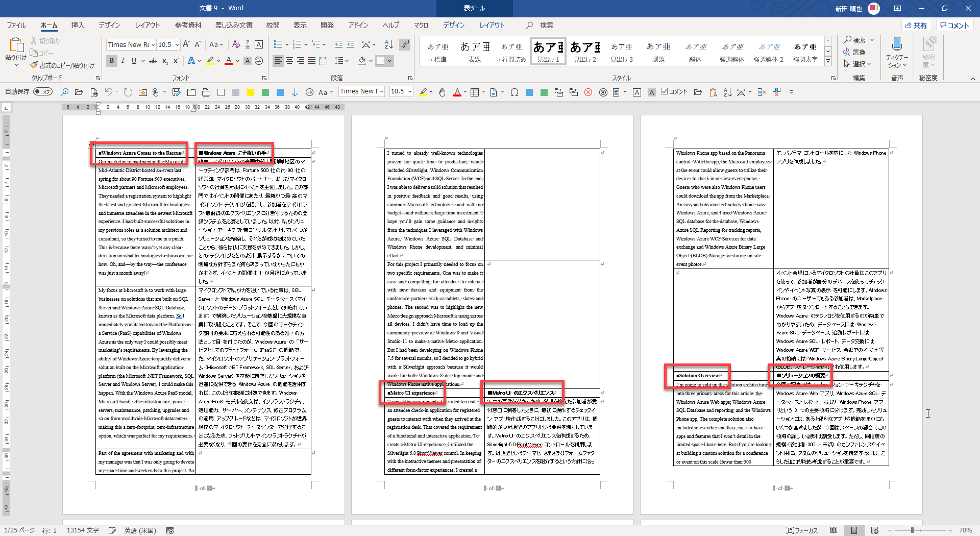Click the Replace (置換) button

point(854,52)
